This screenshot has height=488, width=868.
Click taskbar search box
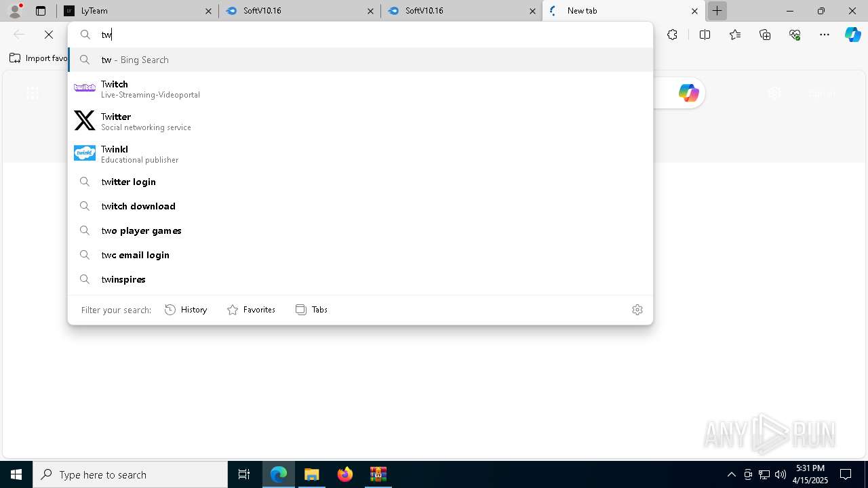pyautogui.click(x=130, y=474)
